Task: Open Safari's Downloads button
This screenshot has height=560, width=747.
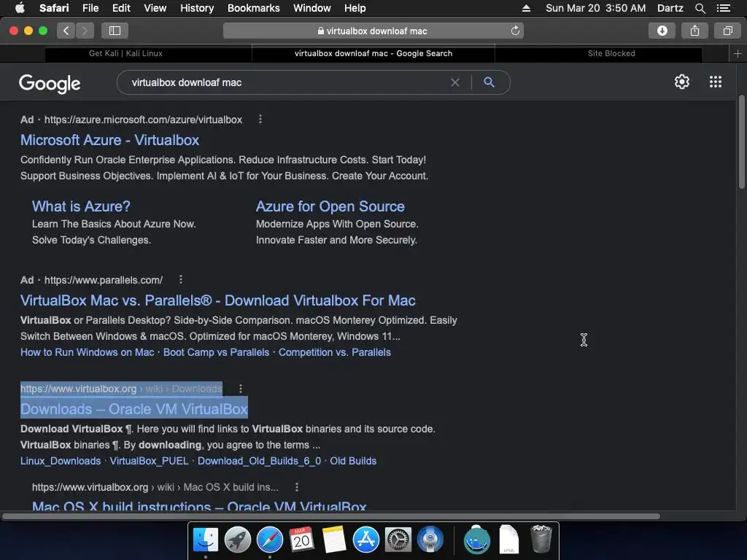Action: click(x=662, y=31)
